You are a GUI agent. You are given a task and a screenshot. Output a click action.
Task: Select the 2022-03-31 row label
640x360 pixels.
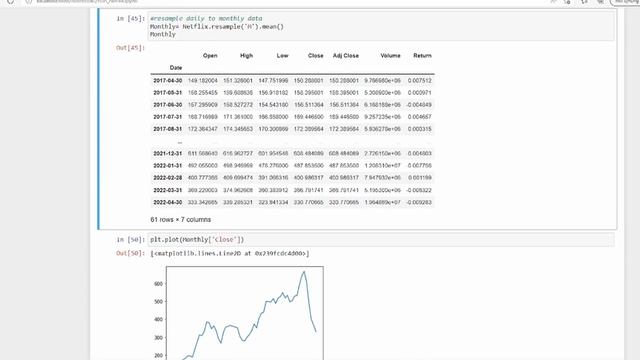click(x=168, y=190)
